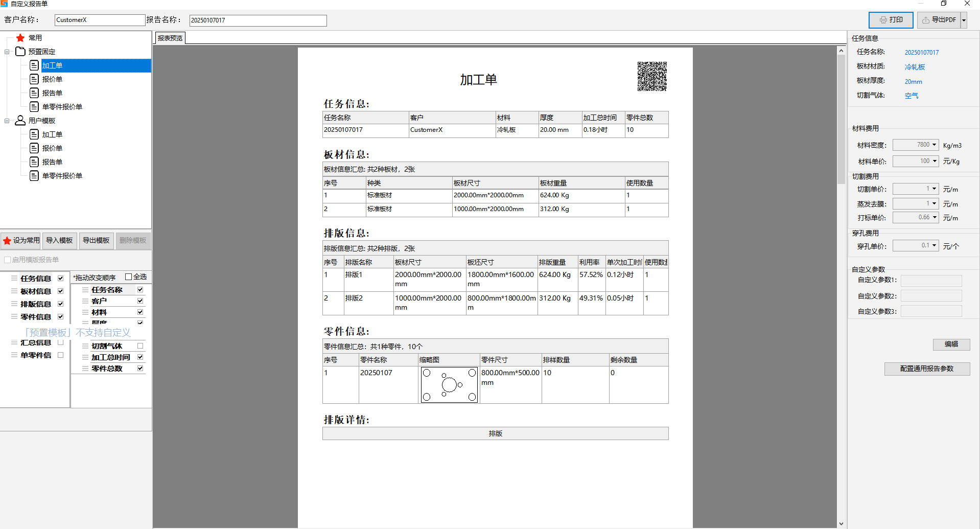Switch to the 报表预览 tab
The image size is (980, 529).
(x=170, y=38)
